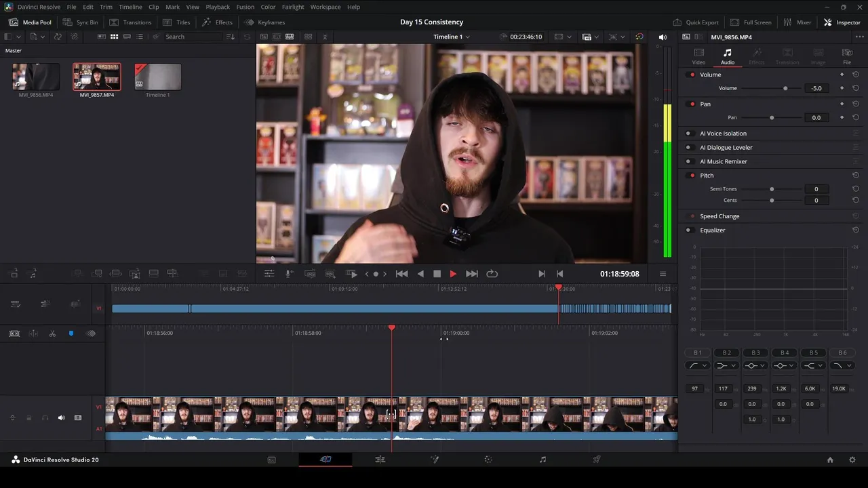Image resolution: width=868 pixels, height=488 pixels.
Task: Switch to the Video inspector tab
Action: tap(698, 56)
